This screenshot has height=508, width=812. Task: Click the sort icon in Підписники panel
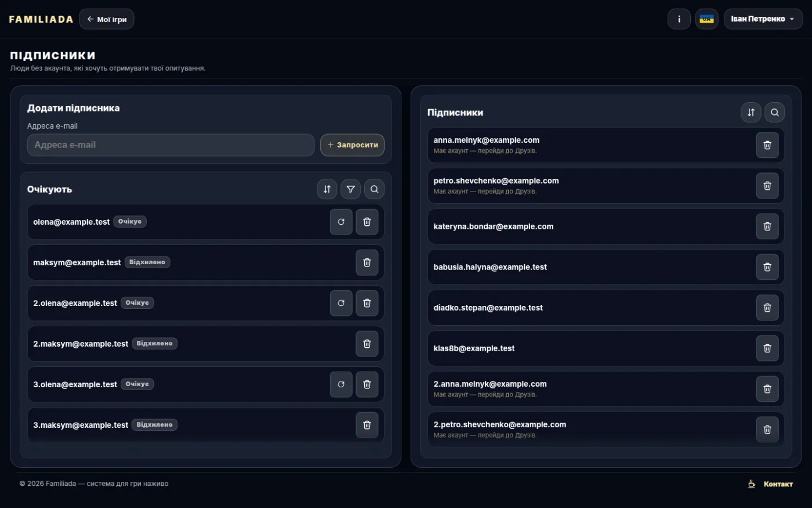751,113
